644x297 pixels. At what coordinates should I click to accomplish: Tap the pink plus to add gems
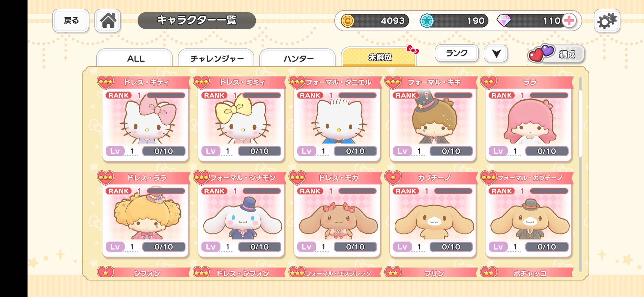(569, 21)
